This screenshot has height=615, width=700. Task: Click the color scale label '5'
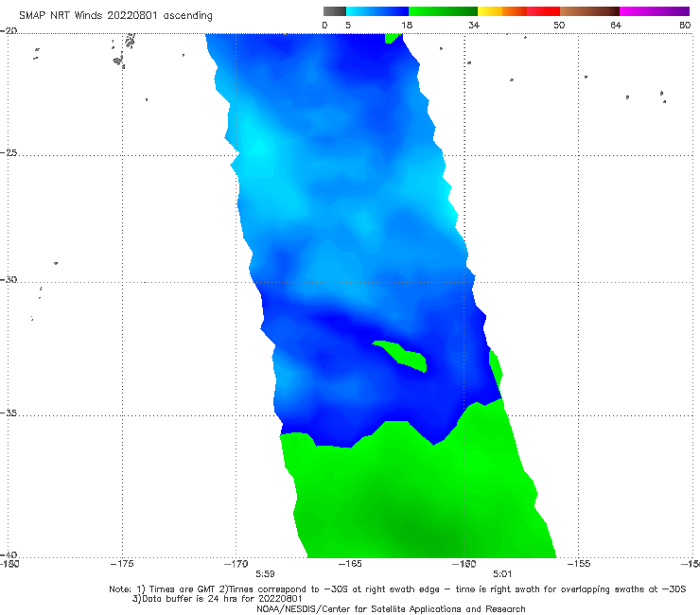pyautogui.click(x=348, y=25)
